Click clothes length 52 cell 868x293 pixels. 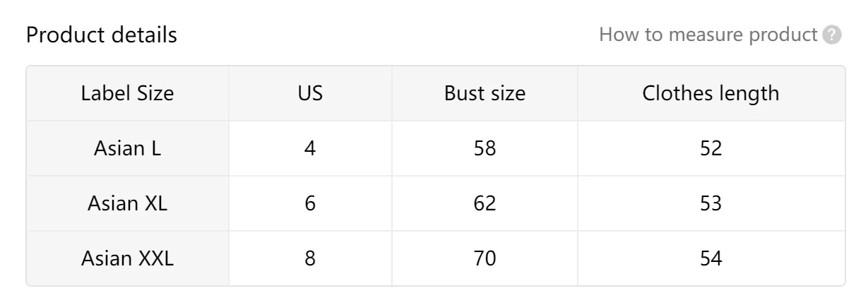click(711, 148)
